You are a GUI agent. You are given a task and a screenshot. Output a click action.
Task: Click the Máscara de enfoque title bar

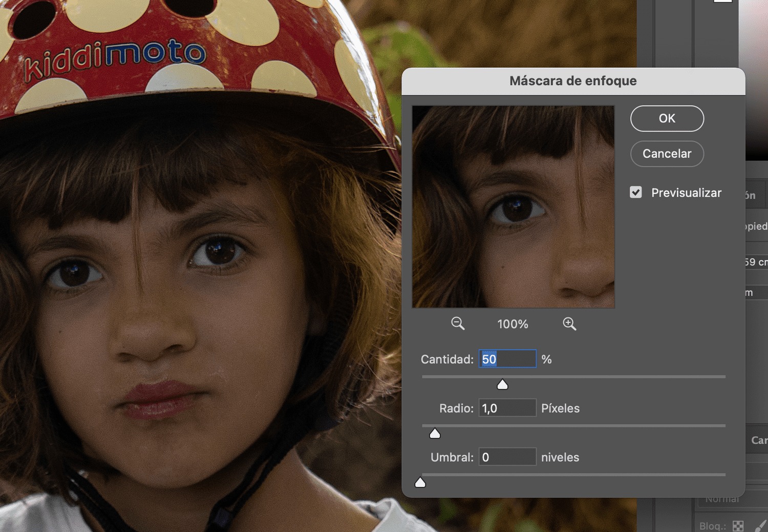tap(573, 81)
